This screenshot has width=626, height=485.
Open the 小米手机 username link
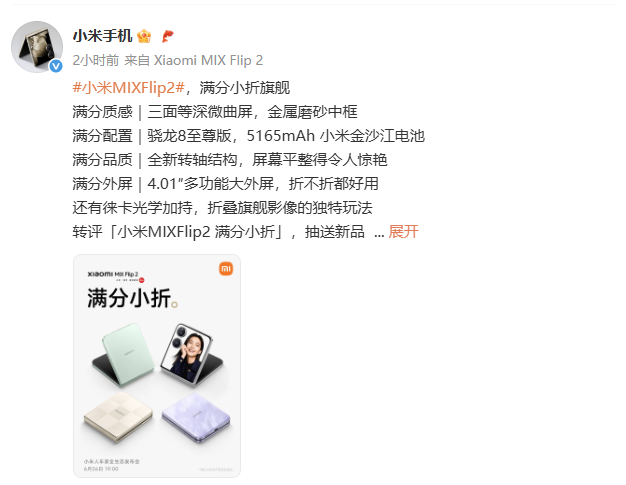[102, 36]
